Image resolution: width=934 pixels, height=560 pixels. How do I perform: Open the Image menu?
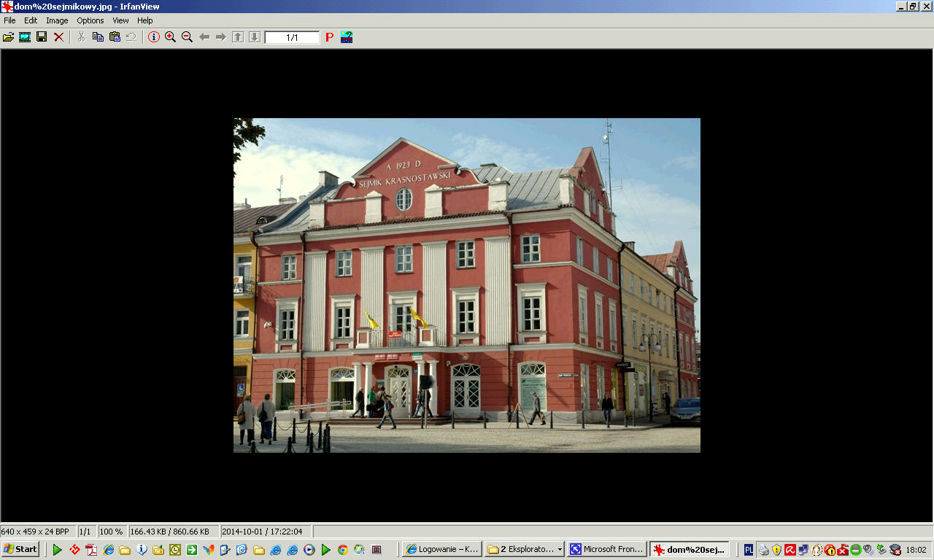coord(57,20)
